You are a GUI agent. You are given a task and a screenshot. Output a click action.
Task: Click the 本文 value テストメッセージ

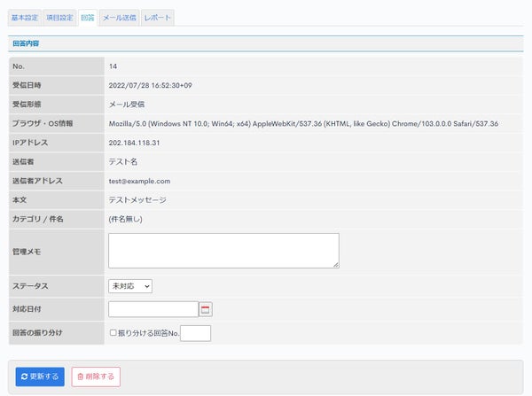point(137,200)
